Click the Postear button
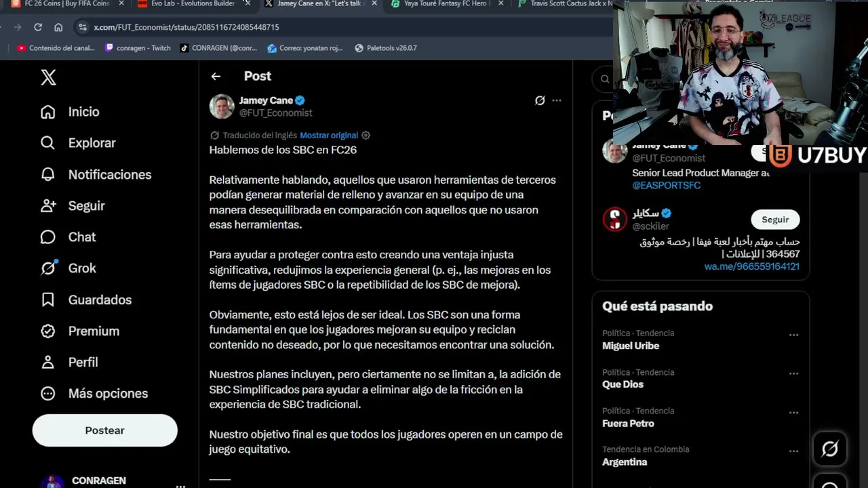This screenshot has height=488, width=868. [104, 430]
